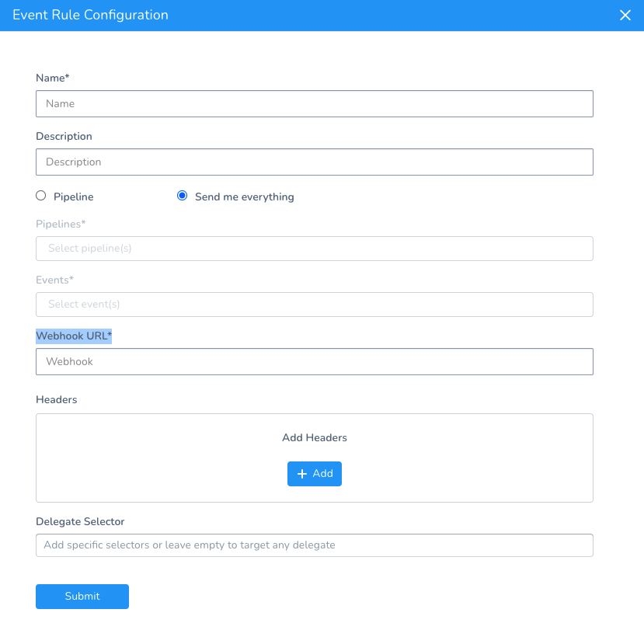Click the Webhook URL input field
The image size is (644, 644).
(314, 361)
